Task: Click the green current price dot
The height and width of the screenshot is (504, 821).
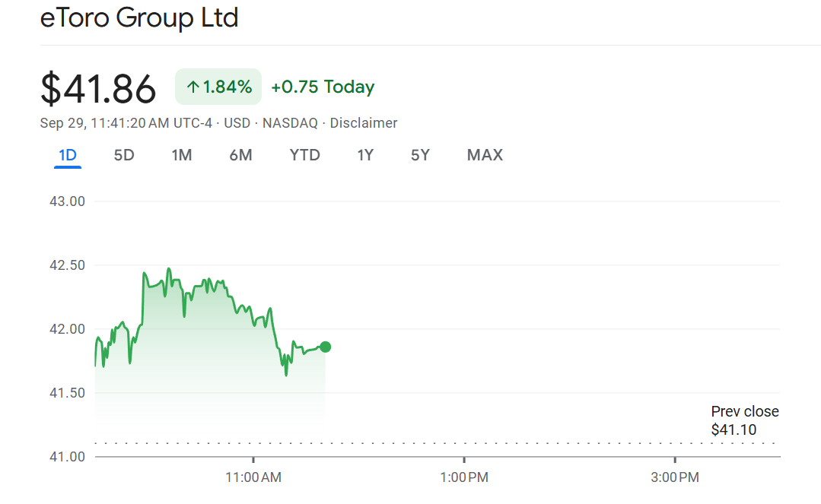Action: click(326, 347)
